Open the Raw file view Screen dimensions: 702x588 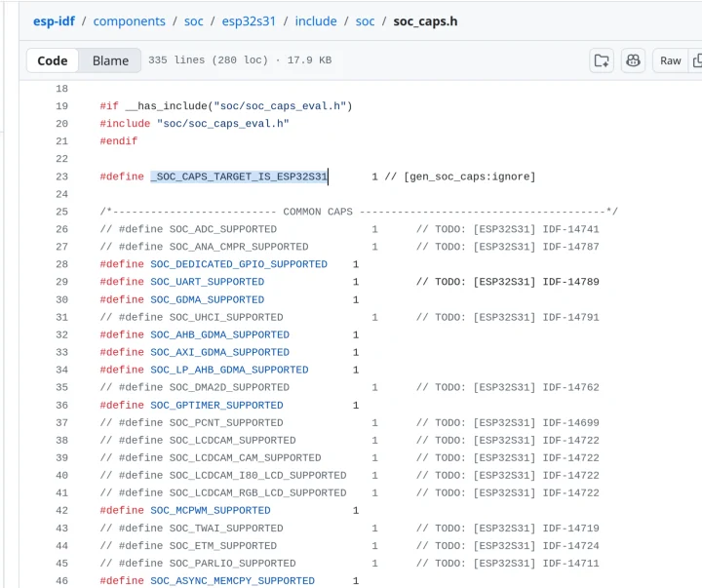(x=670, y=60)
